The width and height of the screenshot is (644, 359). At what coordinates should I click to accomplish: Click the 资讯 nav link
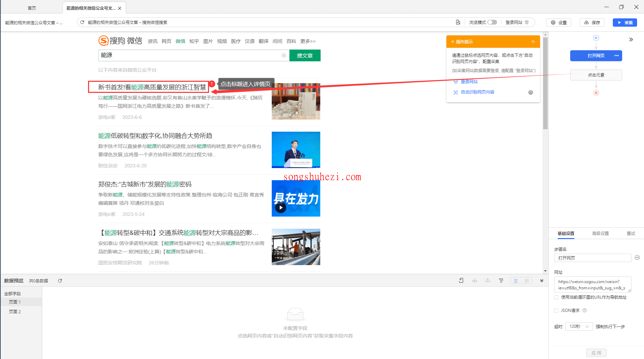click(x=153, y=41)
